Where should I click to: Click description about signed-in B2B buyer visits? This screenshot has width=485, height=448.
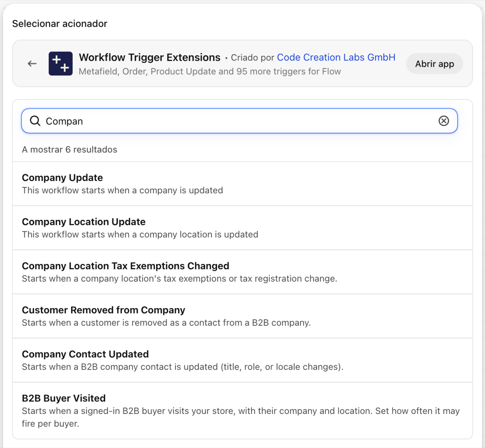tap(241, 417)
